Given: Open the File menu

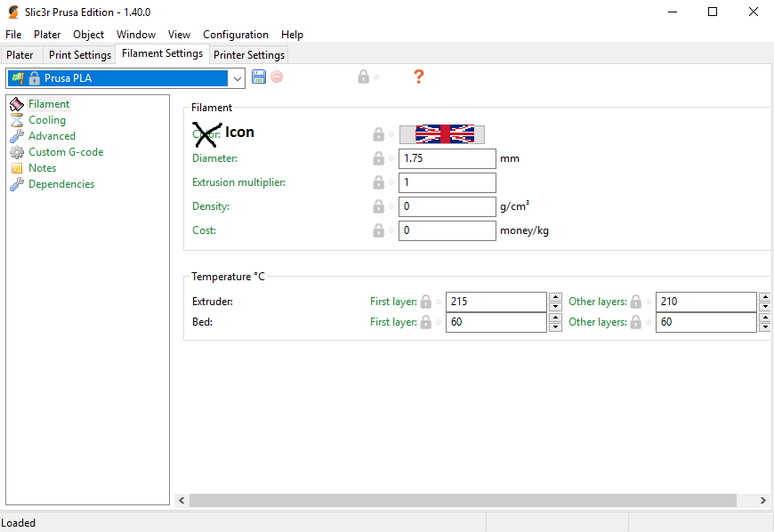Looking at the screenshot, I should (x=13, y=35).
